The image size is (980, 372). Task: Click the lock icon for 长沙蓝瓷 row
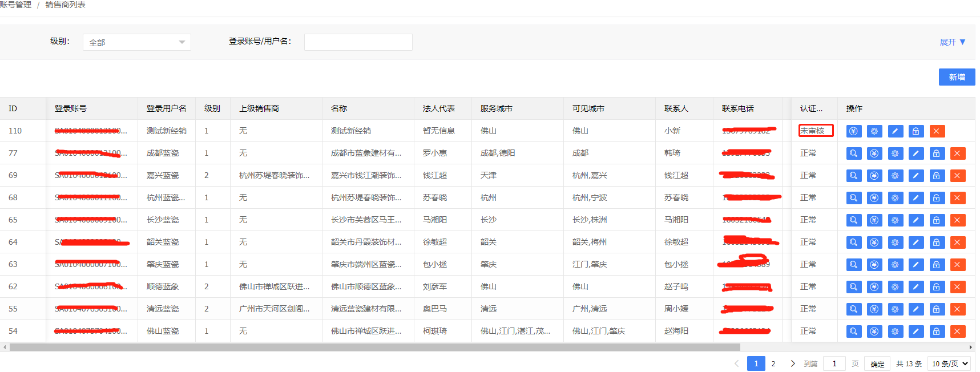point(936,220)
